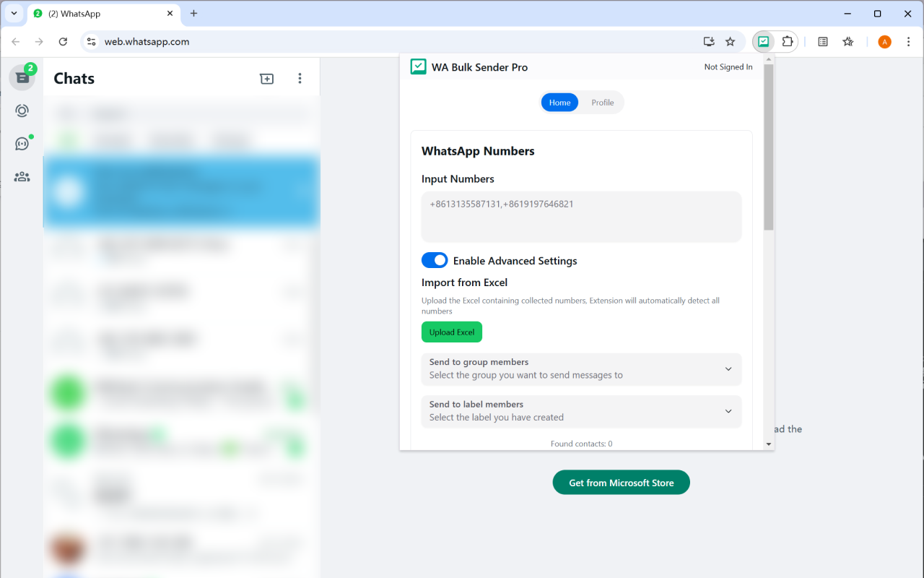Screen dimensions: 924x578
Task: Click the install app icon in the address bar
Action: click(x=709, y=42)
